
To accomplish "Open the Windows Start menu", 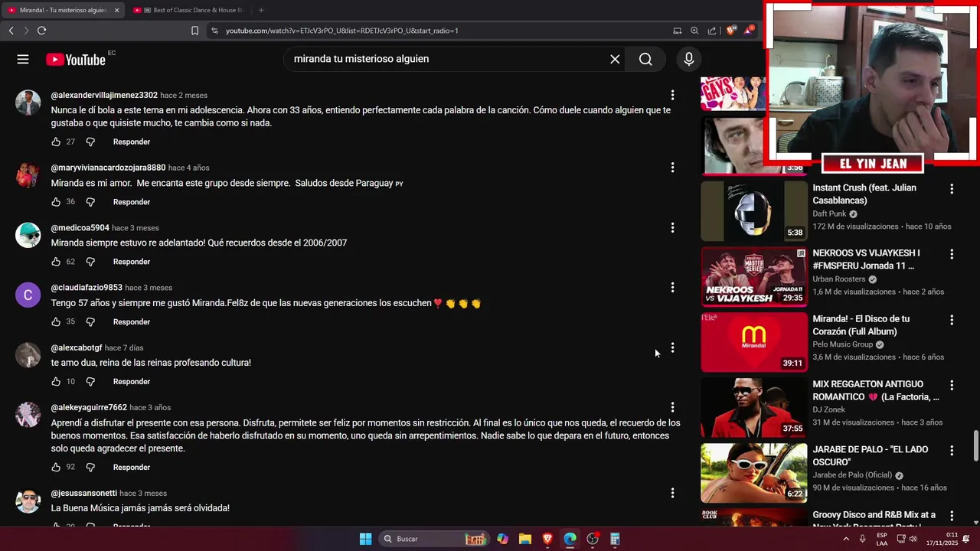I will coord(366,539).
